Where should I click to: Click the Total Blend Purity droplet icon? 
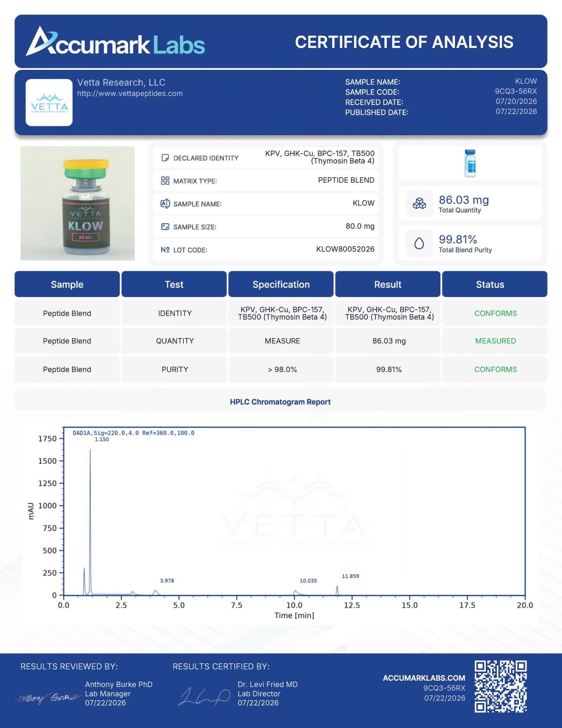point(419,243)
